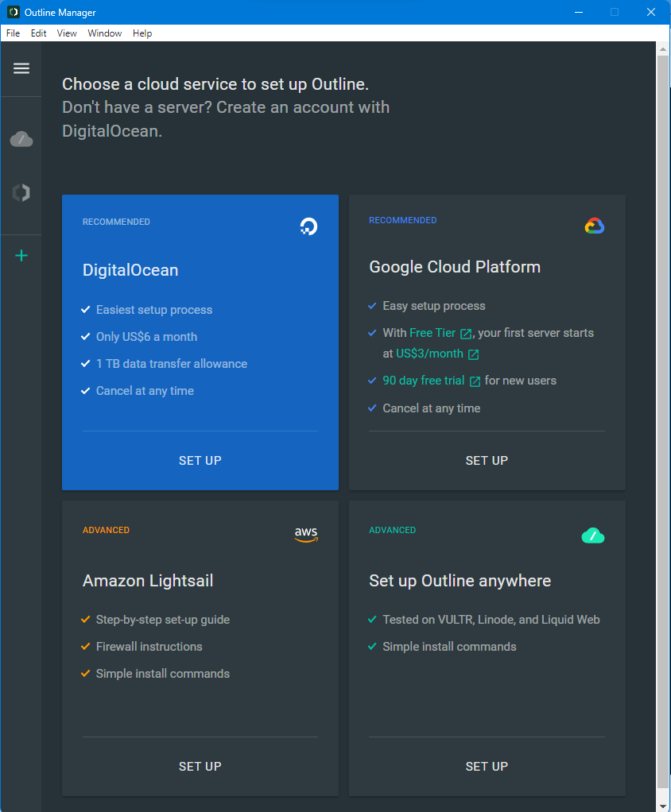The image size is (671, 812).
Task: Add a new server with the plus icon
Action: click(21, 255)
